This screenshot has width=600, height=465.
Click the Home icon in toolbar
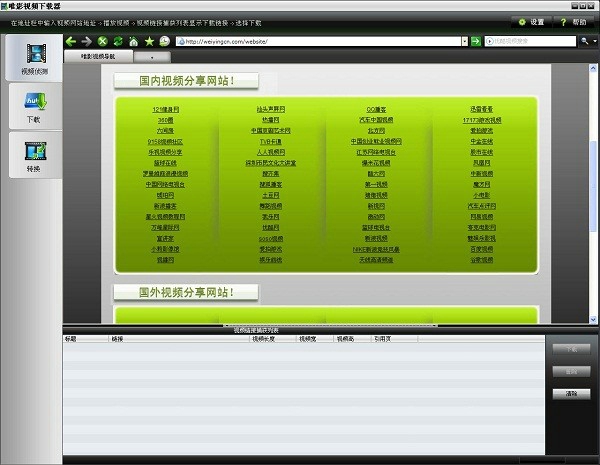(x=134, y=42)
